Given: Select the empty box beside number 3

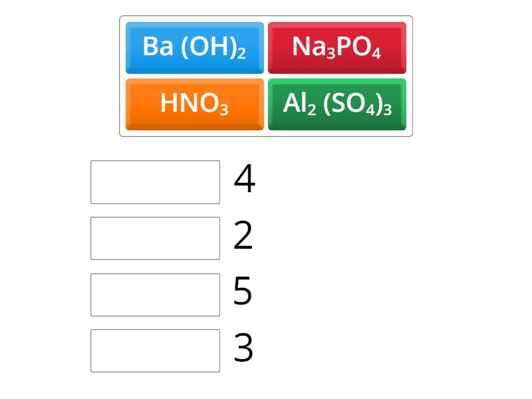Looking at the screenshot, I should coord(155,350).
